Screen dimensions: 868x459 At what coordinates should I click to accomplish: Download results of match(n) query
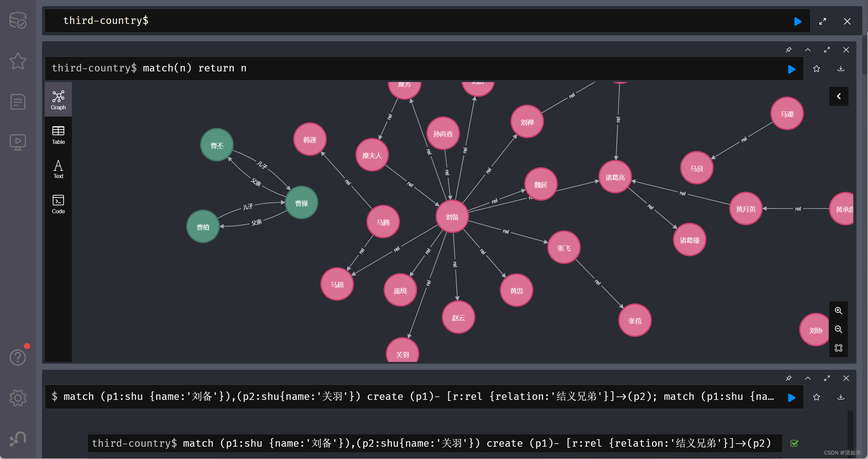pyautogui.click(x=841, y=69)
